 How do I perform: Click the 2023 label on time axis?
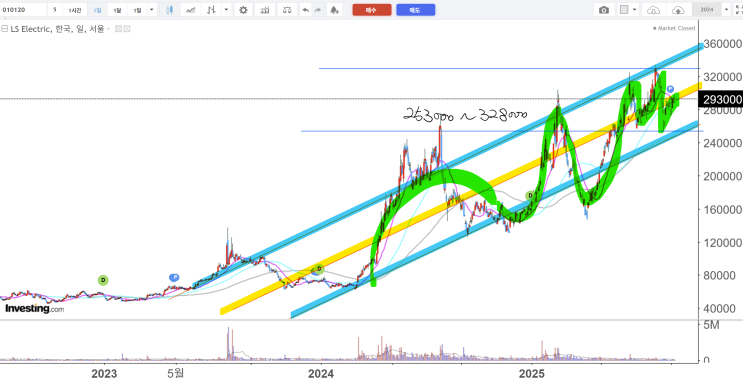click(104, 372)
